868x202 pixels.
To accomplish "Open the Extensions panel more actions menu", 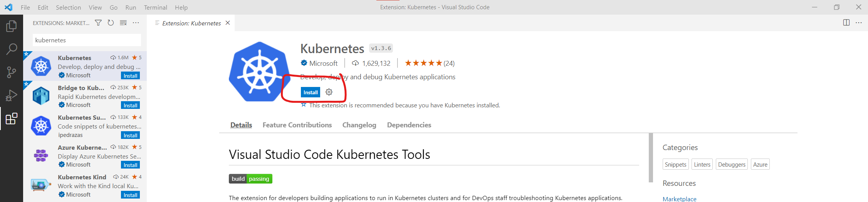I will point(136,23).
